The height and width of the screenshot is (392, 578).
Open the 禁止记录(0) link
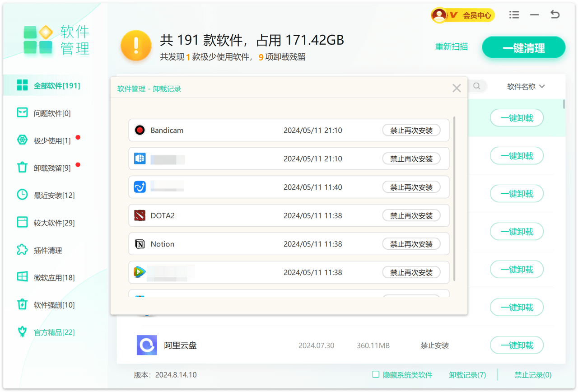pos(533,375)
